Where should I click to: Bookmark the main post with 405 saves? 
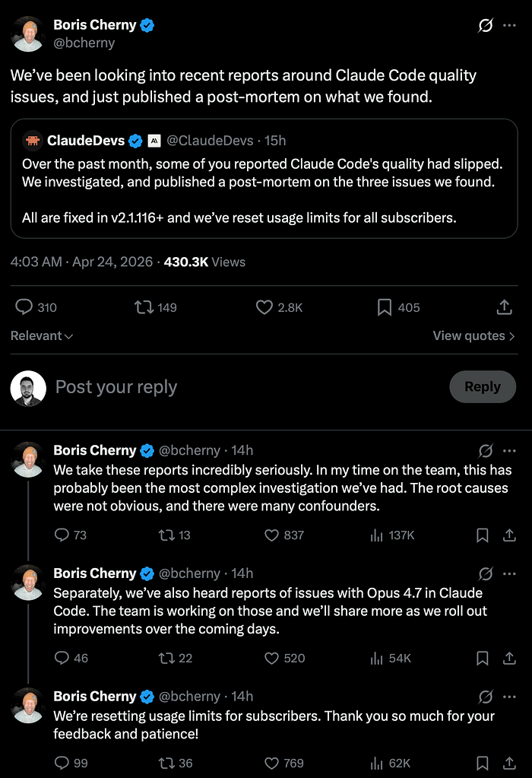coord(398,307)
